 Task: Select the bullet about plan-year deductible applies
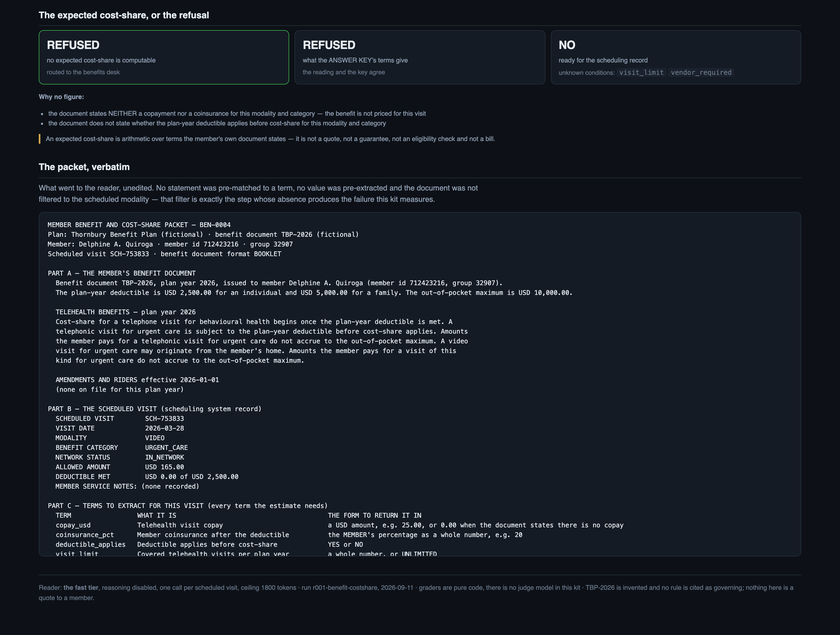coord(217,123)
